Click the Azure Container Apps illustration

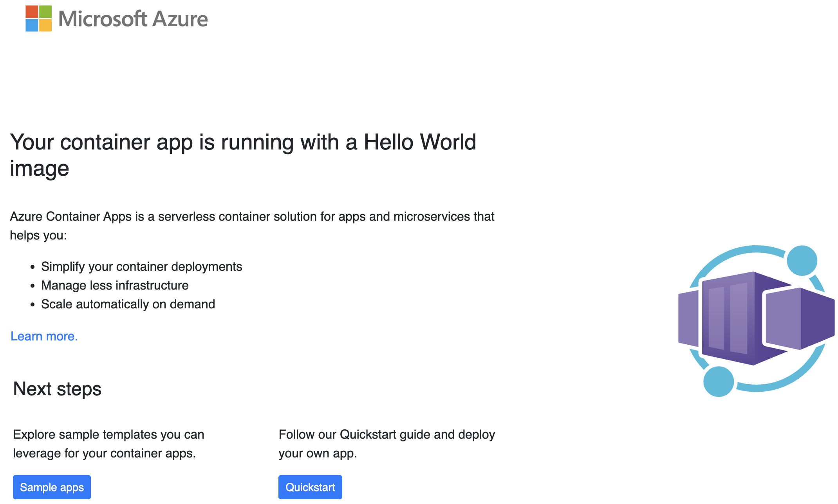tap(756, 321)
